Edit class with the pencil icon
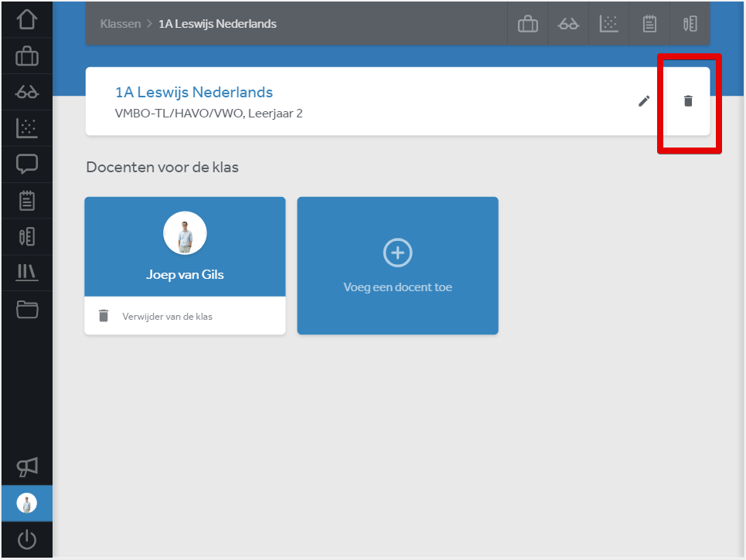746x560 pixels. [644, 100]
